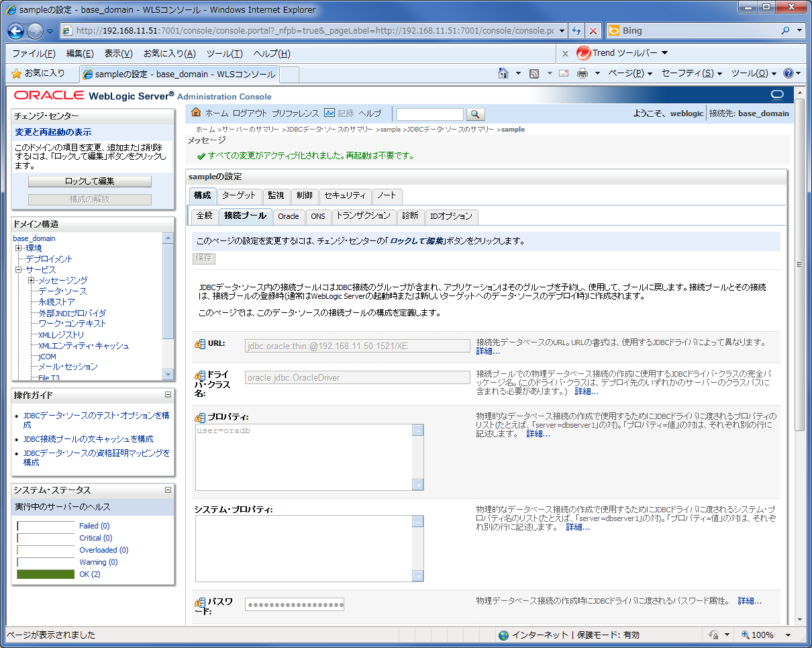Image resolution: width=812 pixels, height=648 pixels.
Task: Click the ロックして編集 button
Action: point(90,181)
